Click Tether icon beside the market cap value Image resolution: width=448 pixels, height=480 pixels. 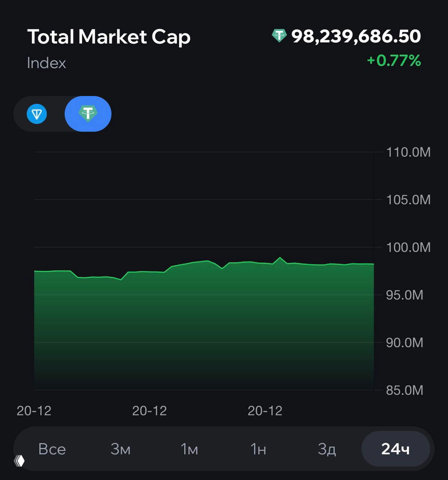(279, 36)
